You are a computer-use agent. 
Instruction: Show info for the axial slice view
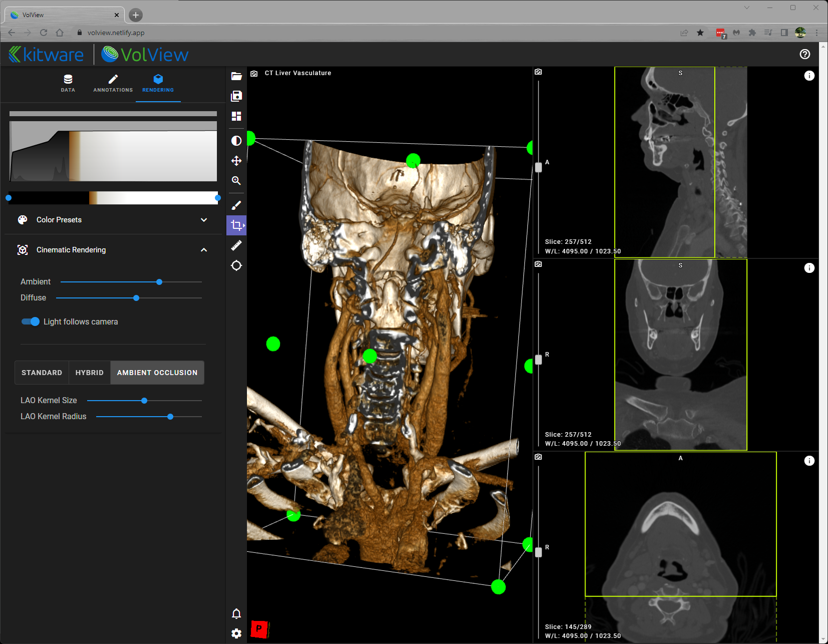[809, 460]
